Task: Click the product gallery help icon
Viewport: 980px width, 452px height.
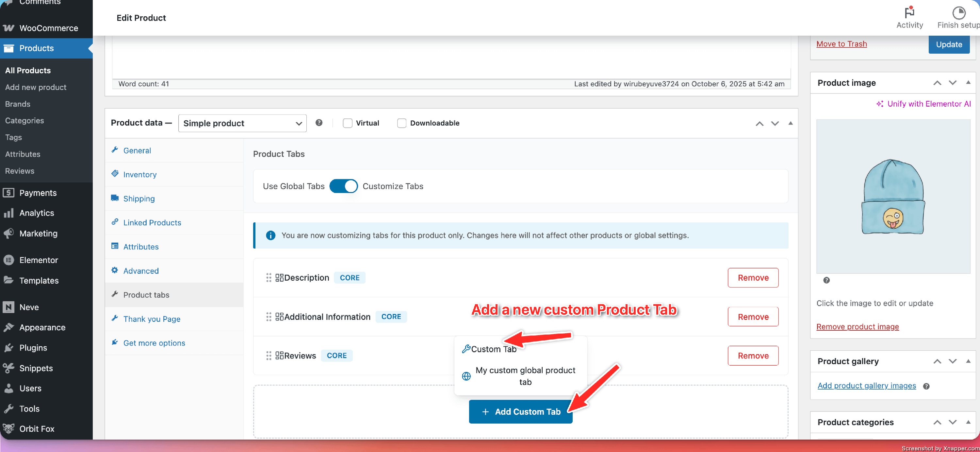Action: coord(926,386)
